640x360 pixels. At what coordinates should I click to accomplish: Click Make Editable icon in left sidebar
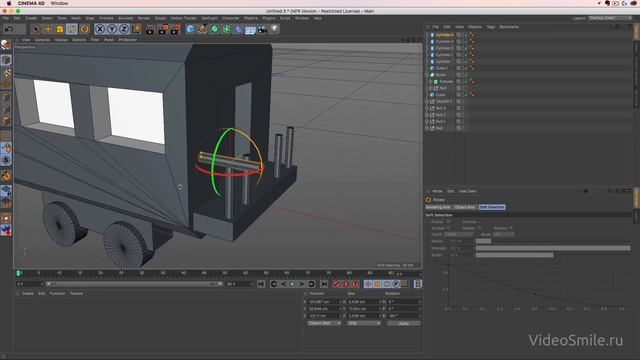pos(6,45)
